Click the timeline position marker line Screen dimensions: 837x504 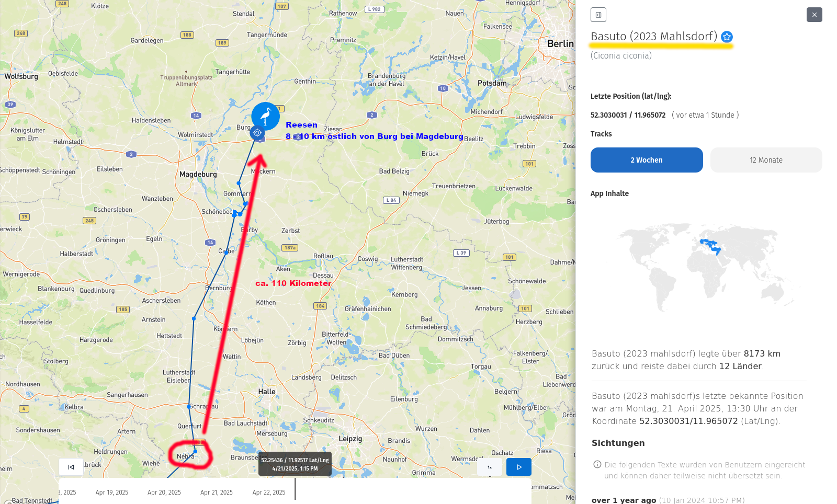(x=295, y=489)
